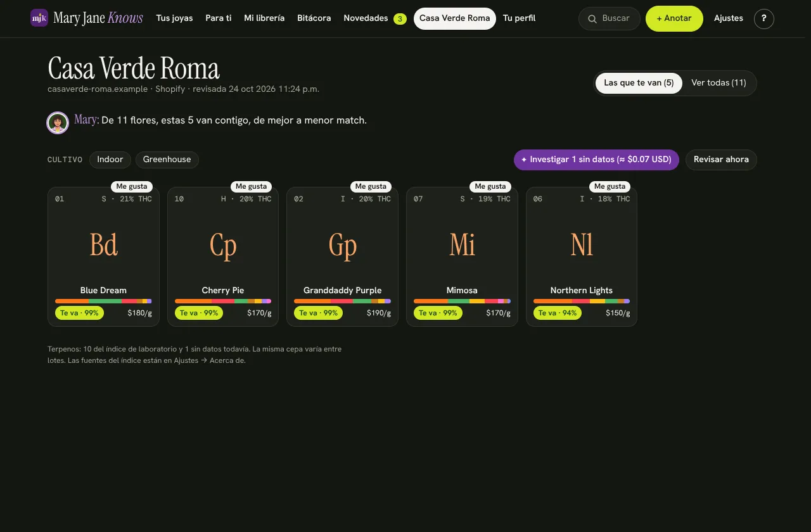Image resolution: width=811 pixels, height=532 pixels.
Task: Click Te va · 94% badge on Northern Lights
Action: 558,313
